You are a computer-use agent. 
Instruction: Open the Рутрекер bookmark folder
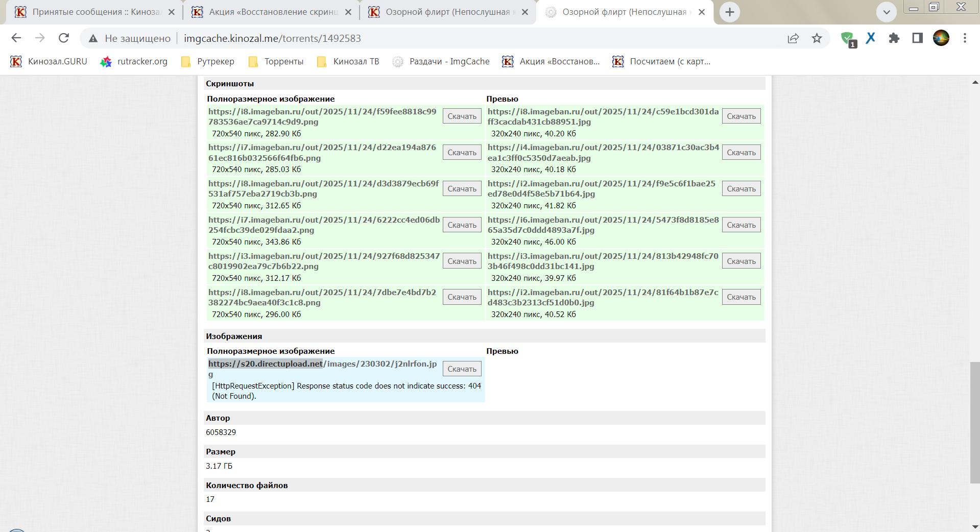[208, 62]
